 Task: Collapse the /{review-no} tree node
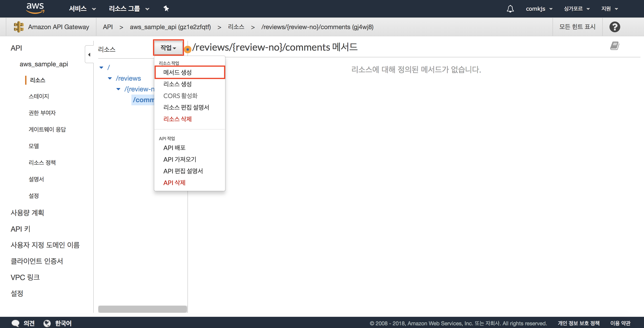coord(118,89)
